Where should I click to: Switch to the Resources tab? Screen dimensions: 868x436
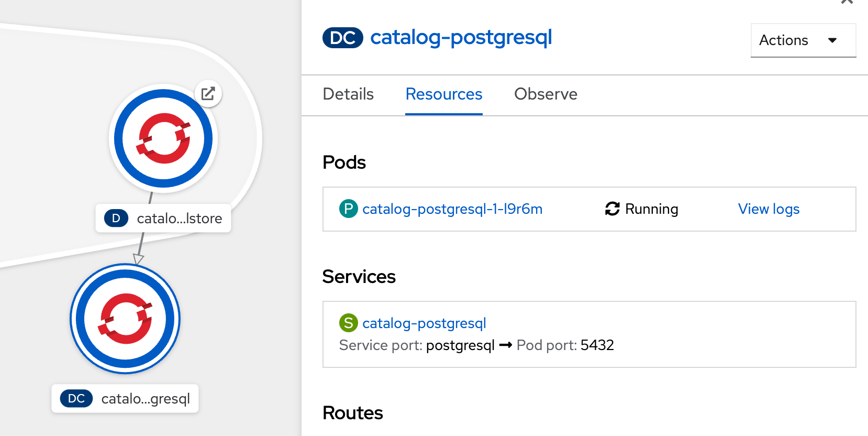(444, 94)
